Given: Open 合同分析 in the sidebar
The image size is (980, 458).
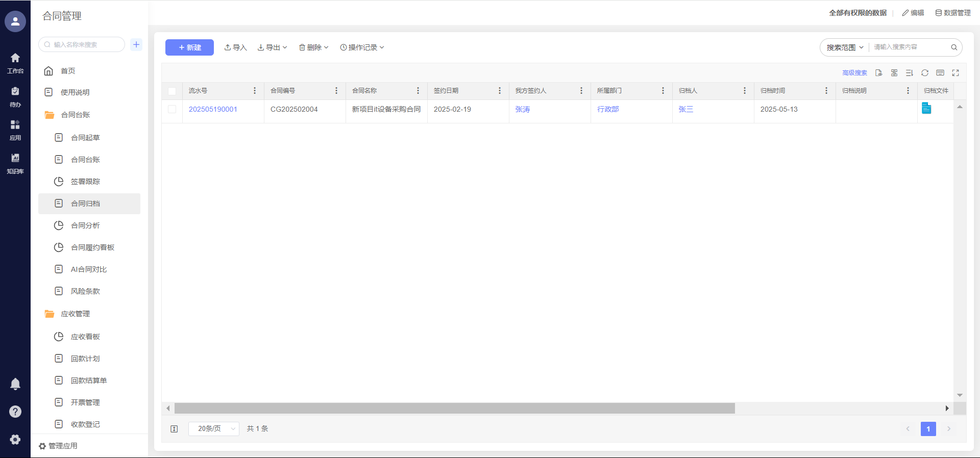Looking at the screenshot, I should (85, 225).
